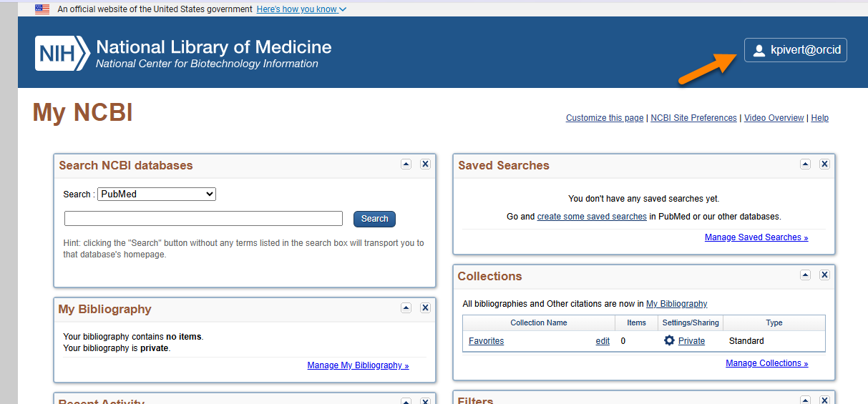Collapse the Collections panel
The image size is (868, 404).
(805, 275)
